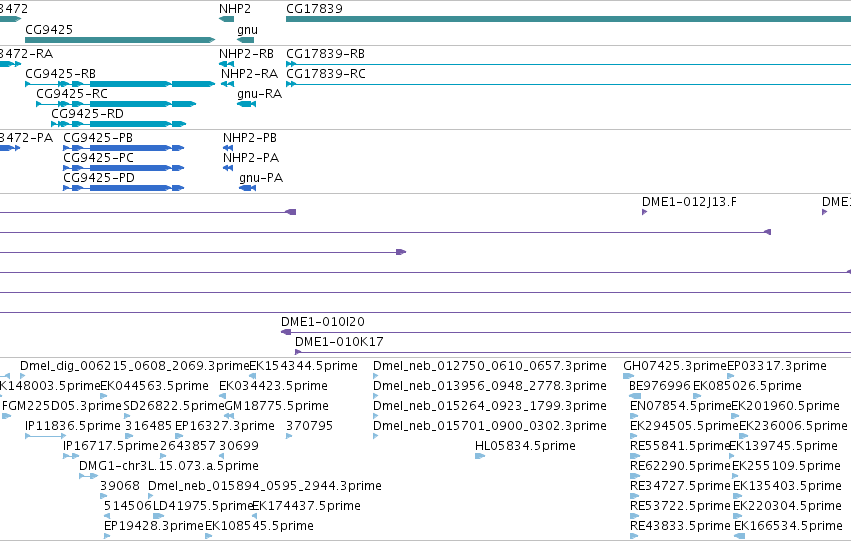
Task: Select EST Dmel_dig_006215_0608_2069.3prime
Action: [x=135, y=366]
